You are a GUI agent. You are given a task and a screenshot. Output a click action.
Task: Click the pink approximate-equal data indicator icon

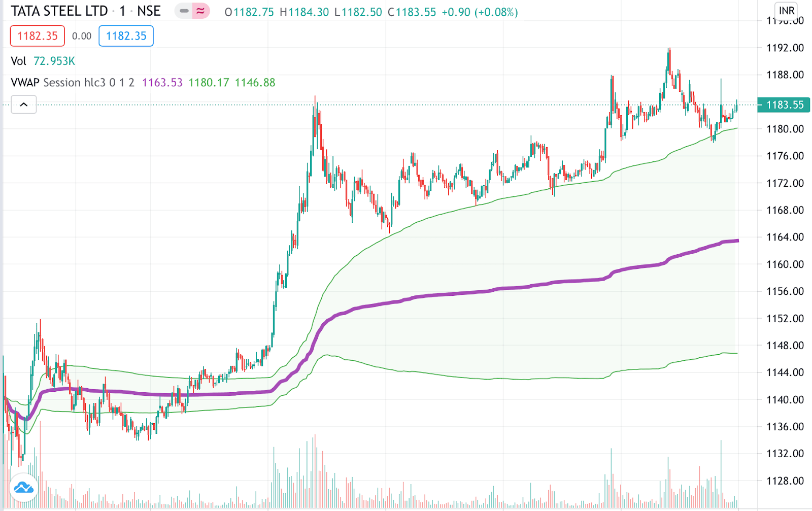201,11
